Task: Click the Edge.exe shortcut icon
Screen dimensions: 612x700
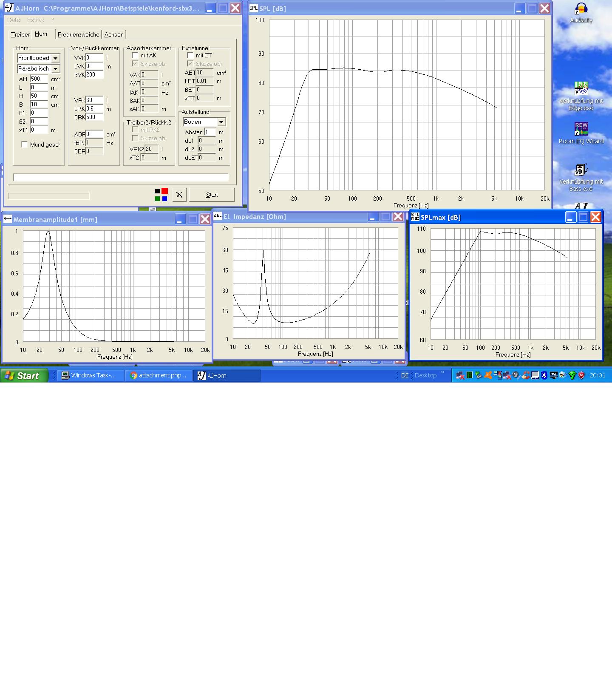Action: pos(581,88)
